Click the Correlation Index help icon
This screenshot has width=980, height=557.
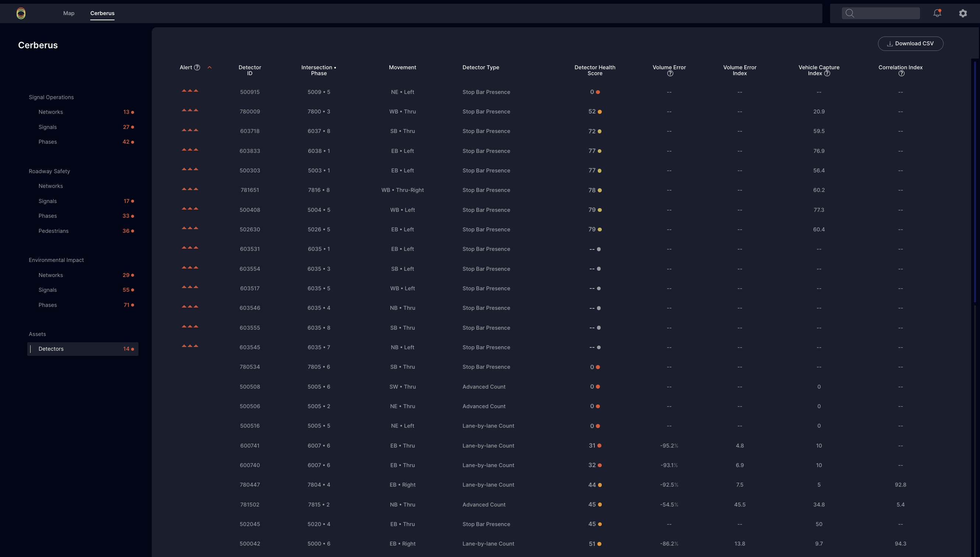click(x=901, y=73)
